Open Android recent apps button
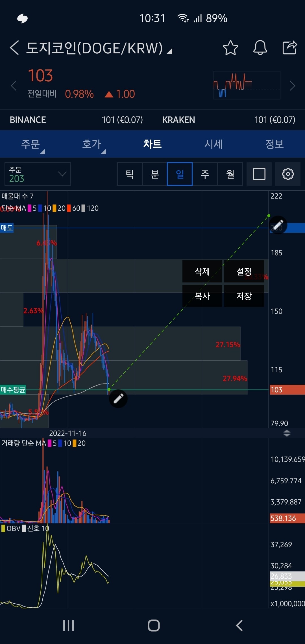The image size is (305, 644). [x=69, y=625]
